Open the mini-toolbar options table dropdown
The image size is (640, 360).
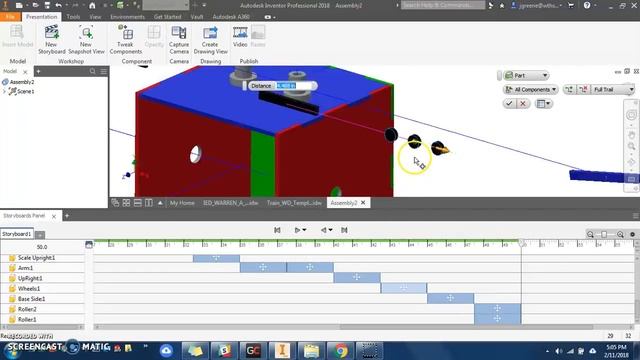pyautogui.click(x=544, y=104)
